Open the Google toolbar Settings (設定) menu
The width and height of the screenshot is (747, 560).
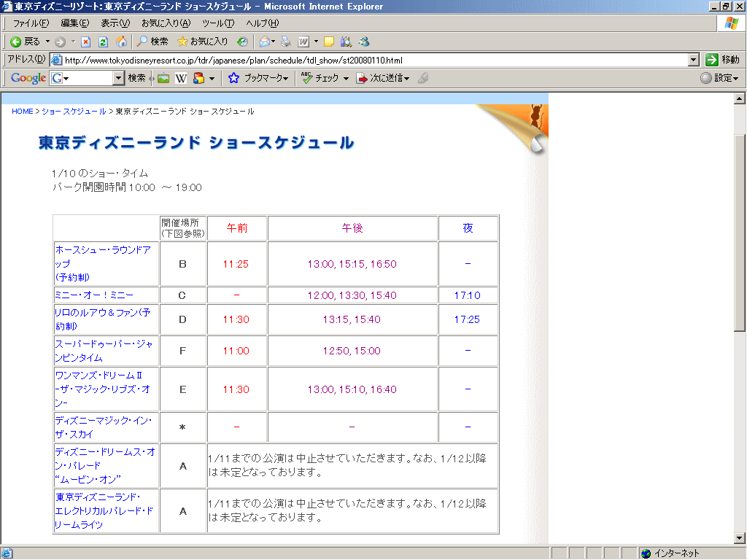(719, 78)
